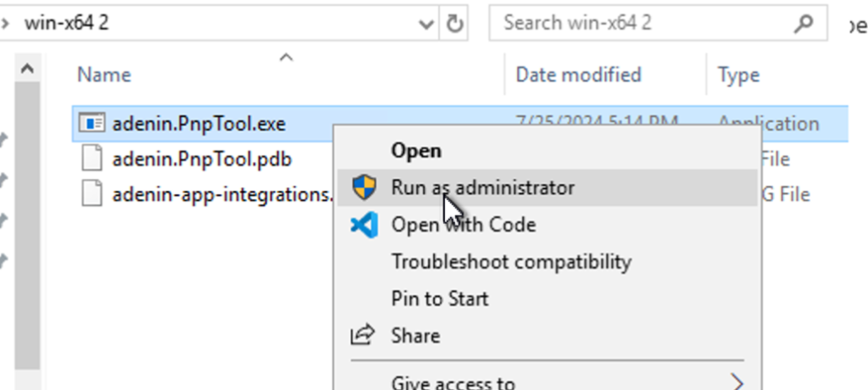Viewport: 868px width, 390px height.
Task: Click the win-x64 2 address path
Action: click(66, 23)
